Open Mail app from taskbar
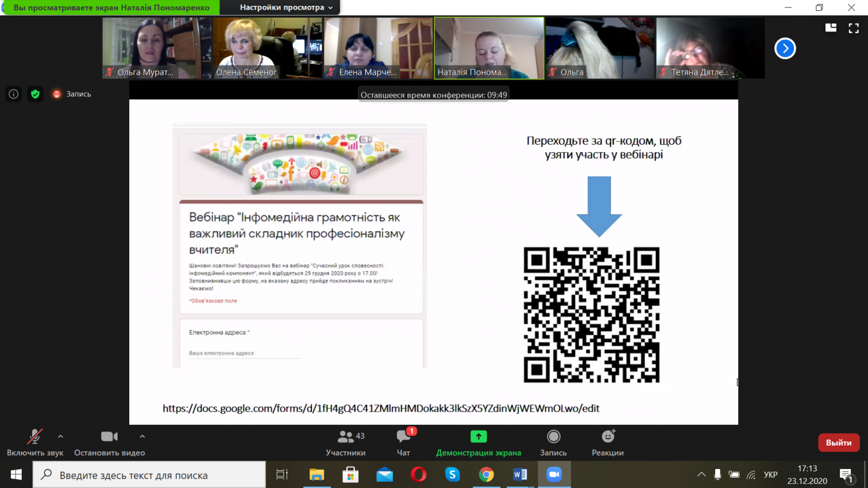This screenshot has width=868, height=488. 384,475
